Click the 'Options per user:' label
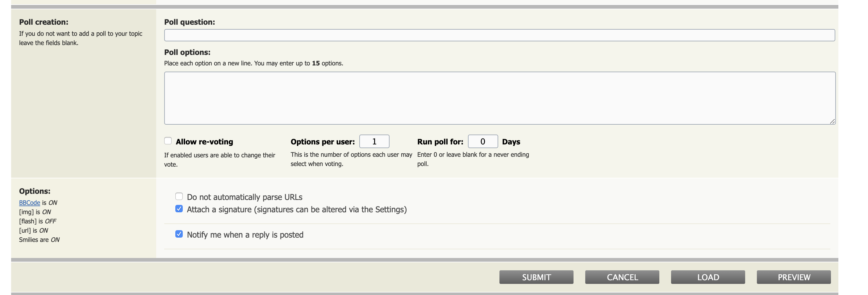Viewport: 868px width, 295px height. point(323,142)
